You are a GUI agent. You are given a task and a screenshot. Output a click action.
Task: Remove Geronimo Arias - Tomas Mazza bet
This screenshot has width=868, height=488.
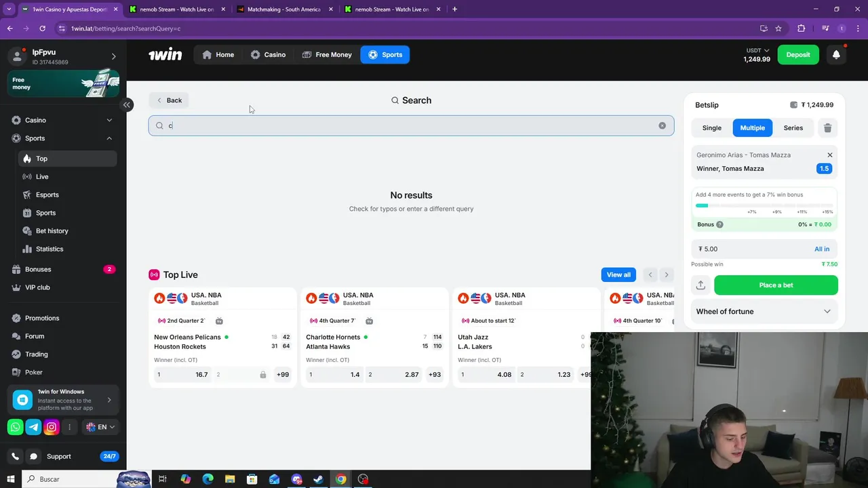tap(829, 155)
